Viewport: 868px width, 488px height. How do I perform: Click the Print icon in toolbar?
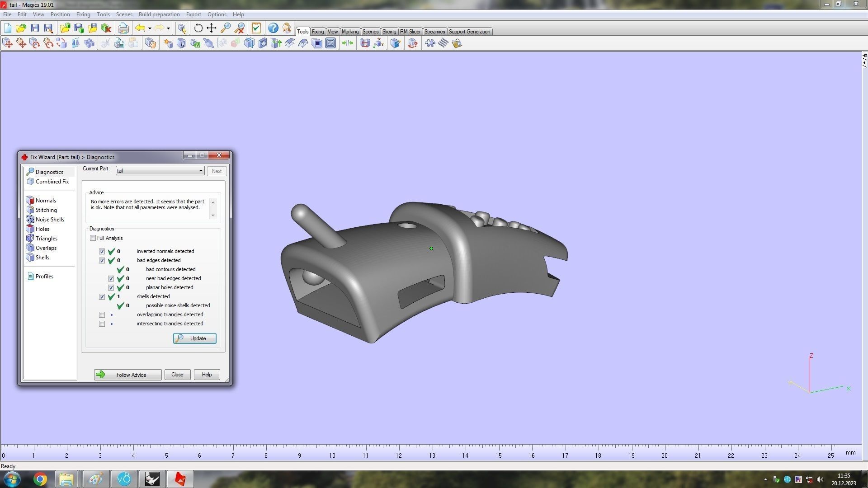click(123, 28)
